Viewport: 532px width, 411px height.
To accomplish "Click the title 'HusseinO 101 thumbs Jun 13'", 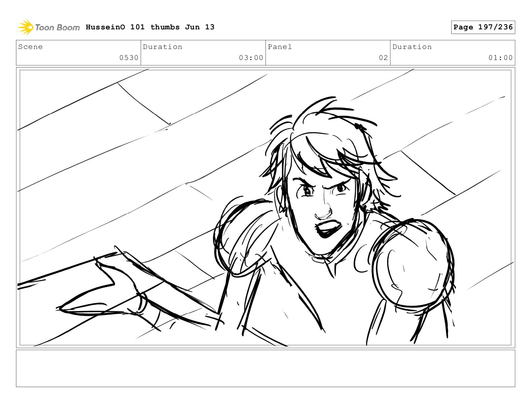I will point(150,27).
